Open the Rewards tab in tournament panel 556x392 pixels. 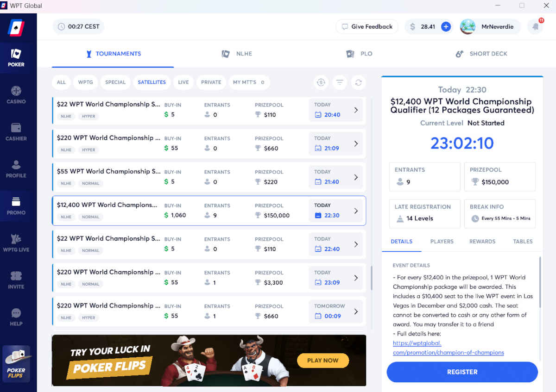(482, 242)
